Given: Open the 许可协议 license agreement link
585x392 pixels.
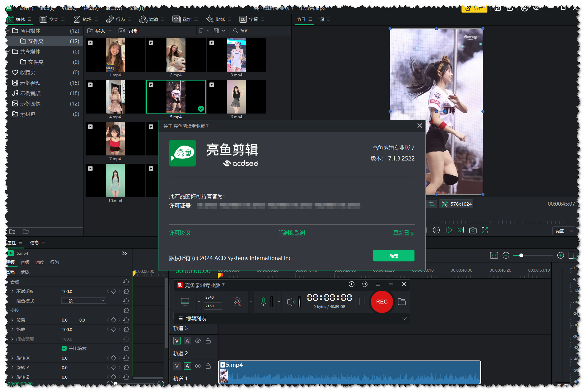Looking at the screenshot, I should click(180, 233).
